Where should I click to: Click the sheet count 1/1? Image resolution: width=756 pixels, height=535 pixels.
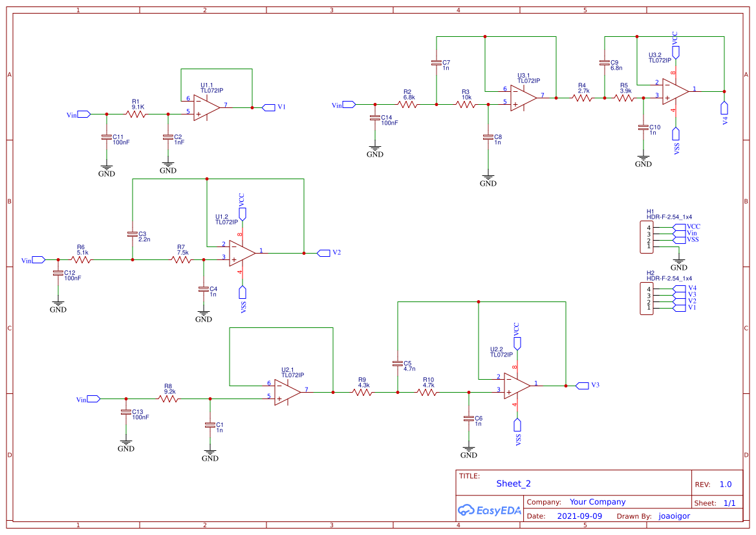(x=729, y=503)
